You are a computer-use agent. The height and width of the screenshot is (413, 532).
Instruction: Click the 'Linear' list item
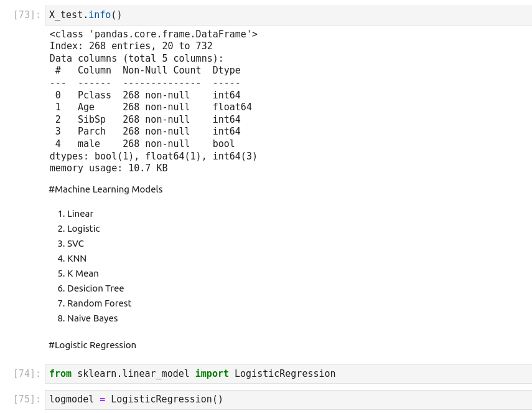pyautogui.click(x=80, y=214)
